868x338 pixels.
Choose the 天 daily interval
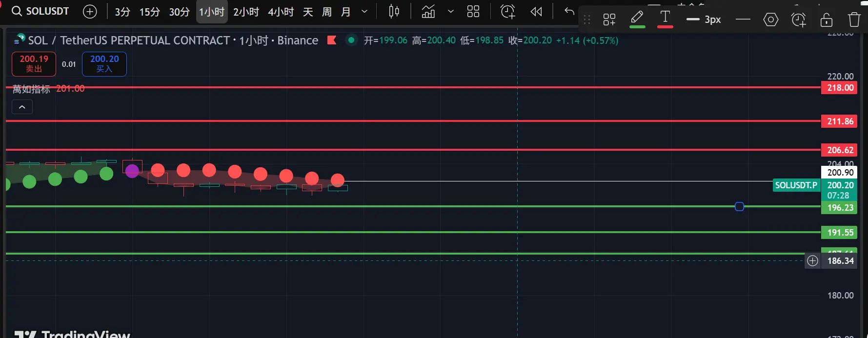(x=308, y=11)
